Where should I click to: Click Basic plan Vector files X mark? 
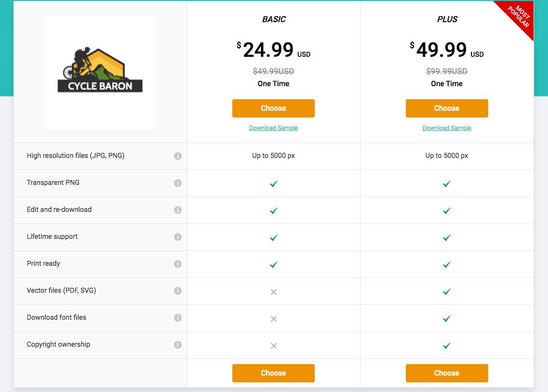pyautogui.click(x=274, y=291)
